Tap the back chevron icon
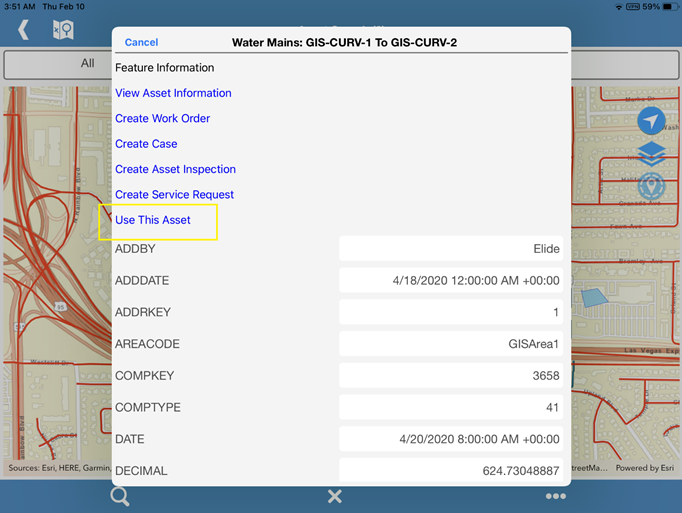The width and height of the screenshot is (682, 513). pyautogui.click(x=23, y=30)
